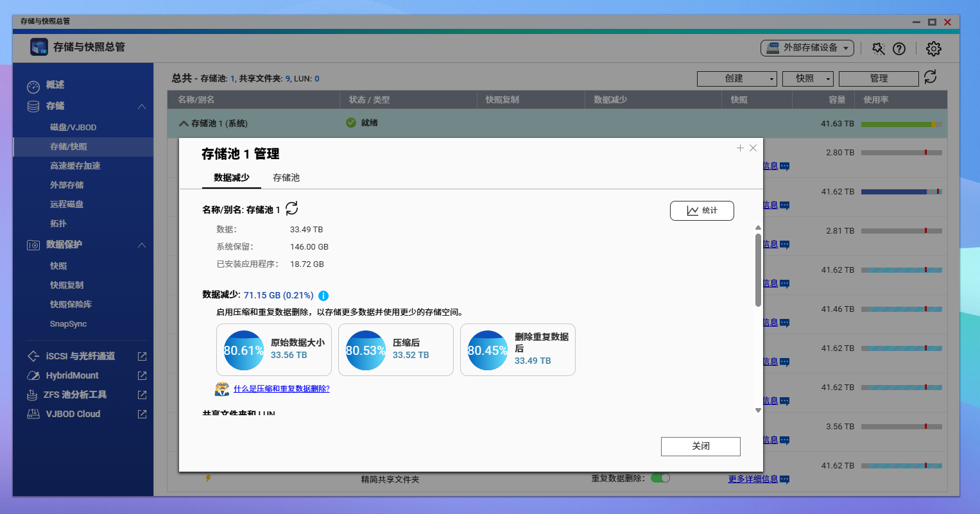The image size is (980, 514).
Task: Open the 什么是压缩和重复数据删除? link
Action: [281, 389]
